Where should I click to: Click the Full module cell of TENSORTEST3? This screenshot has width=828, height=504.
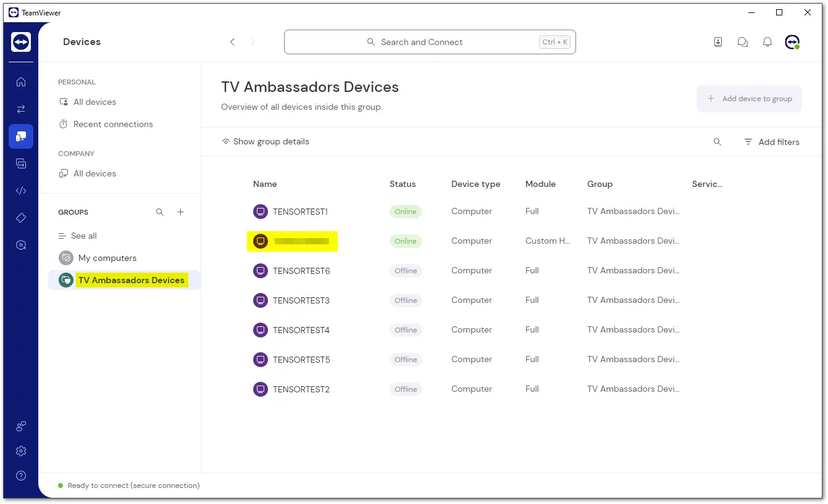[532, 300]
